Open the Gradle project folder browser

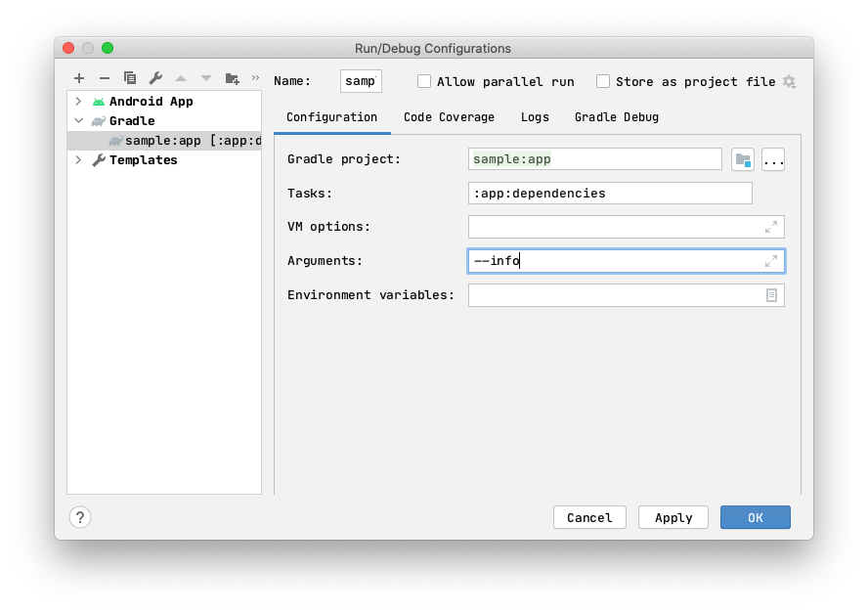click(x=743, y=158)
